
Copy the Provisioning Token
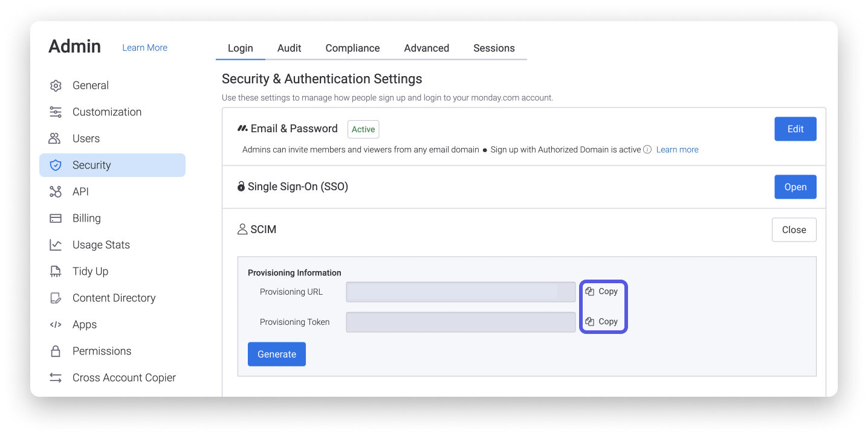pos(603,321)
